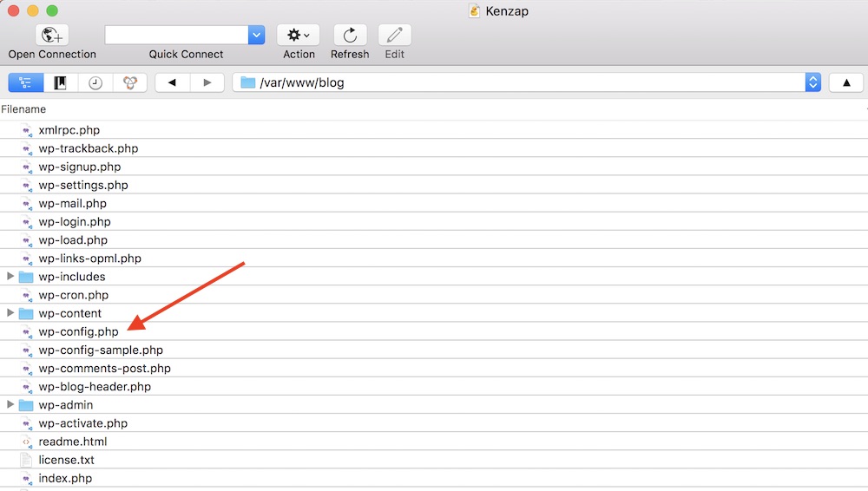This screenshot has height=491, width=868.
Task: Click the Refresh toolbar icon
Action: click(350, 36)
